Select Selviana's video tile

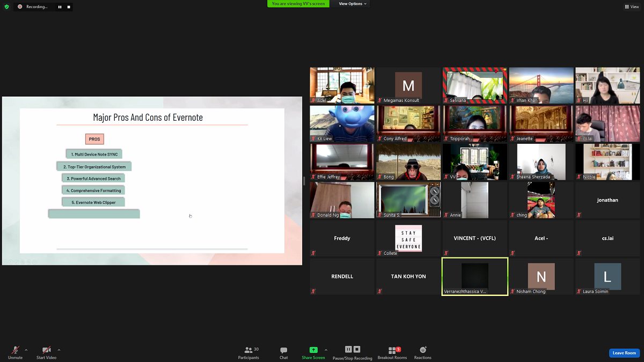click(475, 85)
